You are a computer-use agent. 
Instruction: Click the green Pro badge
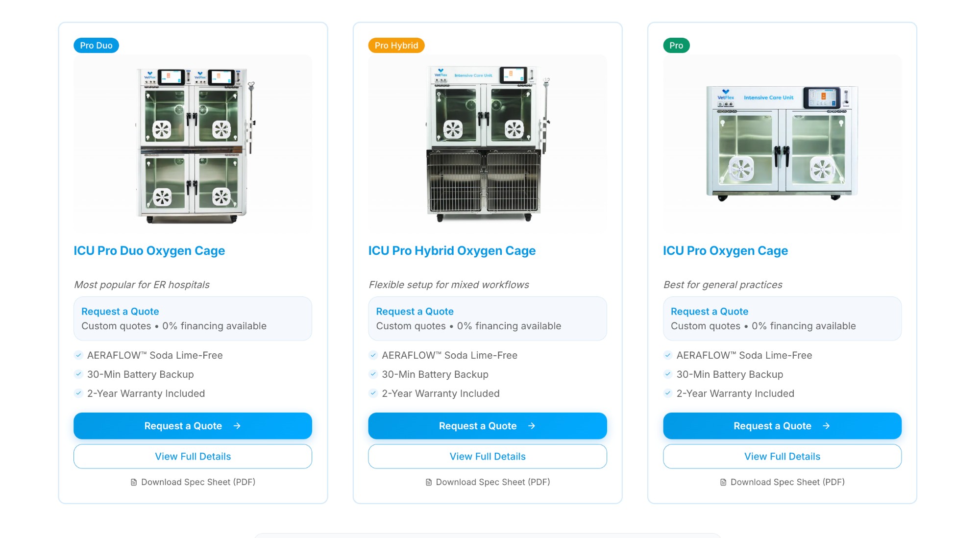676,46
